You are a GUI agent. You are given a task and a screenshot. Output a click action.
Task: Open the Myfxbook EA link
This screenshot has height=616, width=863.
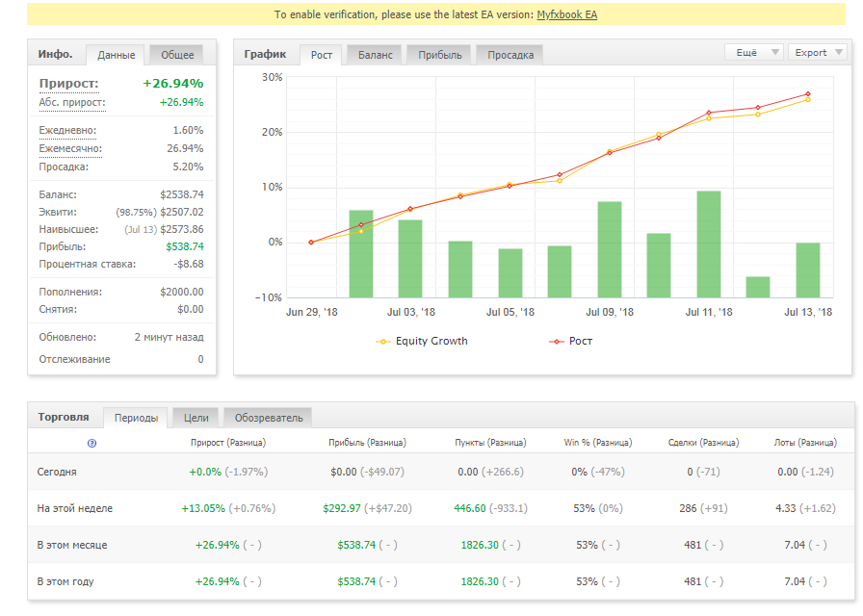coord(567,14)
